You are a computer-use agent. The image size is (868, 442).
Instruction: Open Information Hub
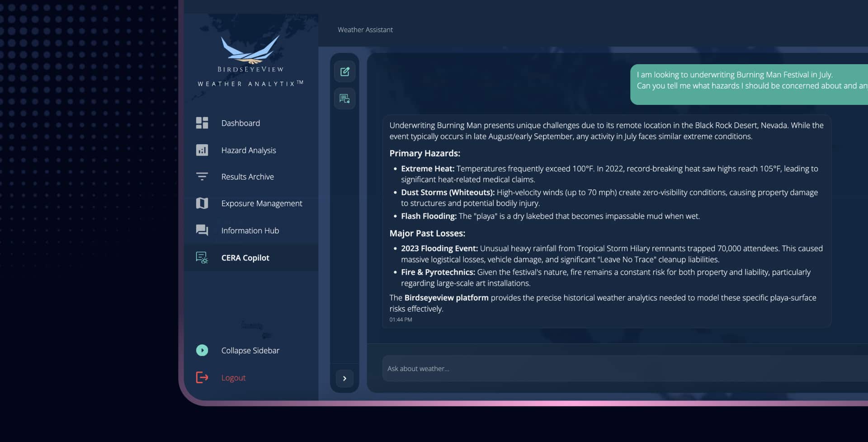(x=251, y=230)
